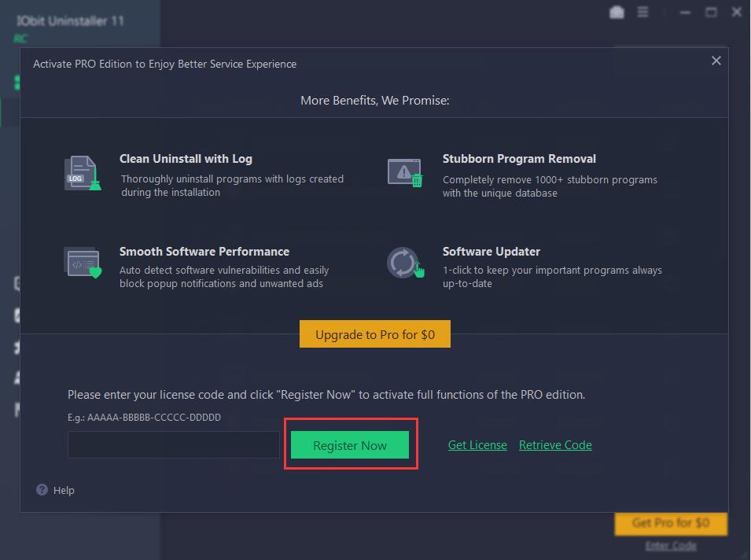Screen dimensions: 751x560
Task: Click the Smooth Software Performance icon
Action: [82, 263]
